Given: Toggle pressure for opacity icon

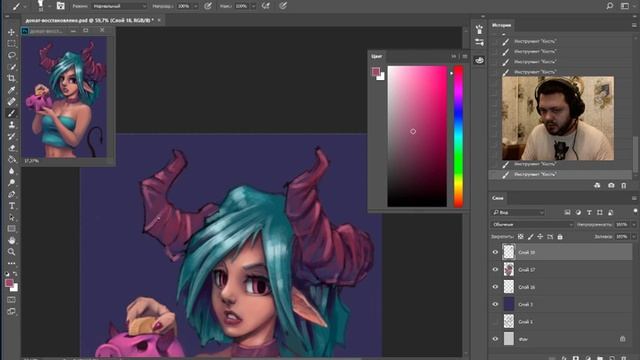Looking at the screenshot, I should (208, 6).
